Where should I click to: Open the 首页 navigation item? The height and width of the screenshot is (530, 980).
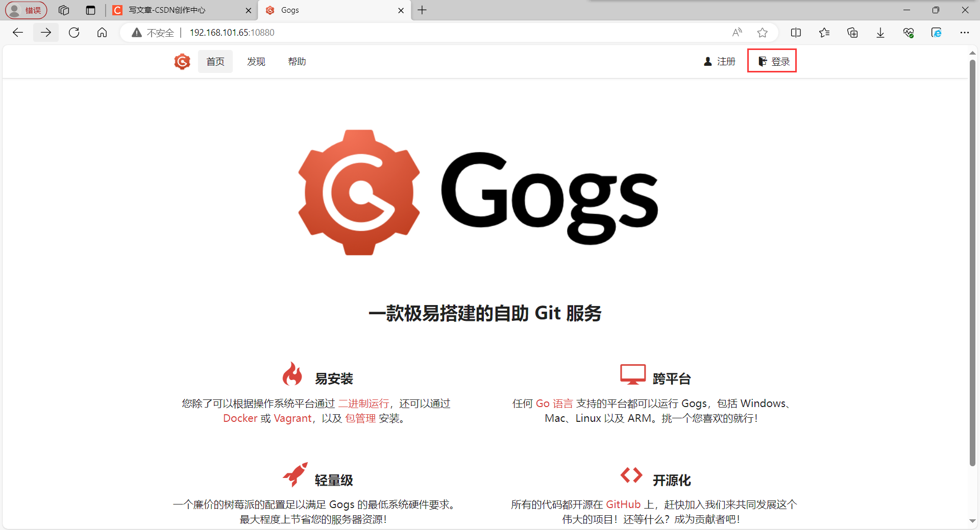coord(215,62)
